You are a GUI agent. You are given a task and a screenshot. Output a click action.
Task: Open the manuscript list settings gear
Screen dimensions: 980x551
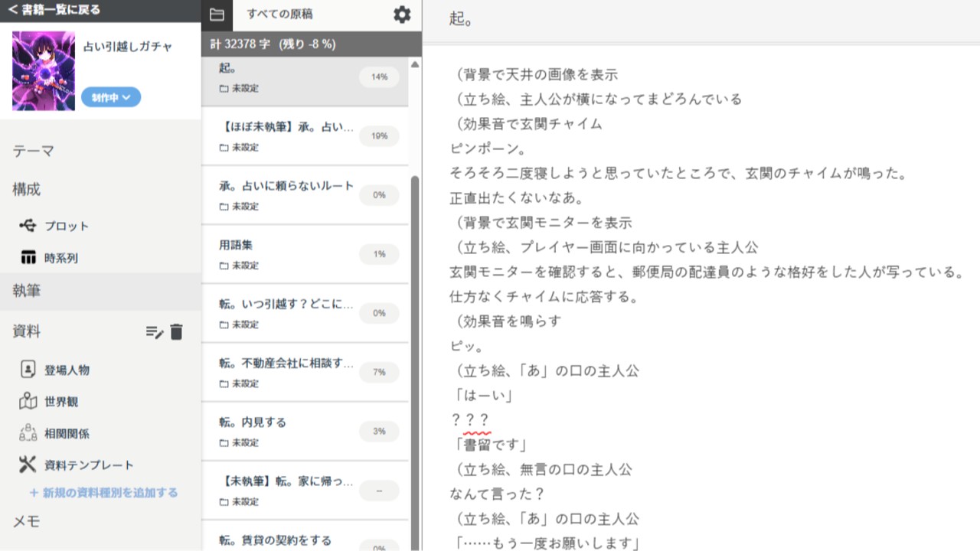(401, 14)
